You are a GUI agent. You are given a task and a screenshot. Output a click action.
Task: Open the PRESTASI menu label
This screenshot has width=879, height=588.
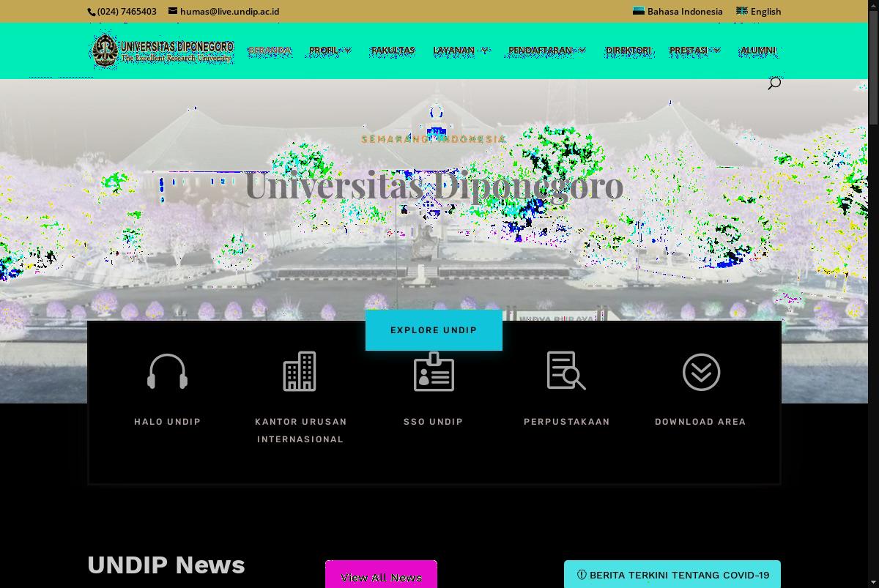click(x=689, y=51)
